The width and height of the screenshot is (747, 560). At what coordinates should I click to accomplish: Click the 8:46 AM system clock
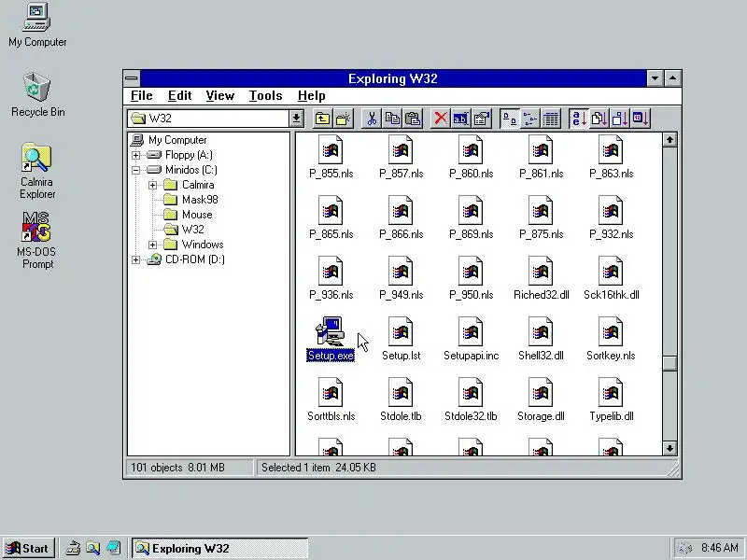[719, 548]
